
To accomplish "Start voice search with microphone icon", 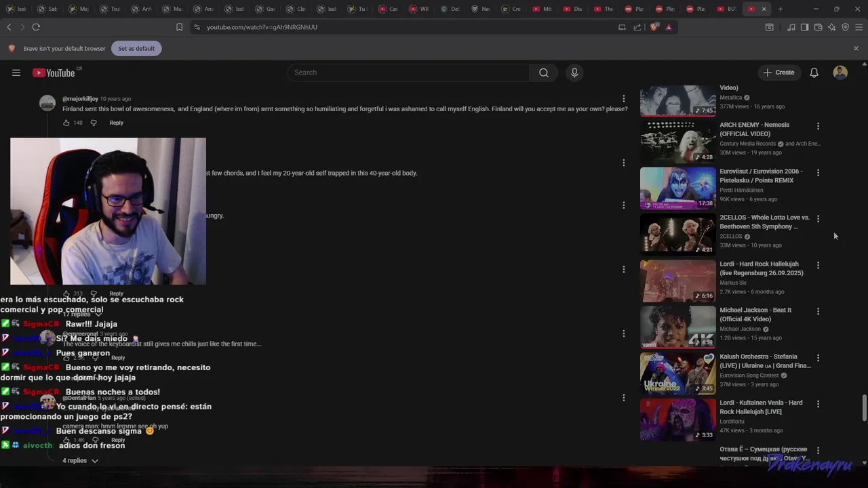I will tap(574, 73).
